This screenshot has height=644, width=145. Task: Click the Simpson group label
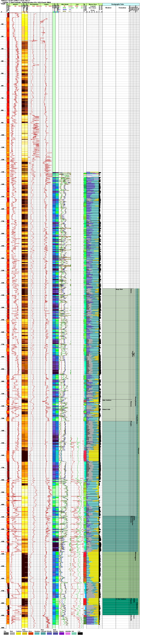pyautogui.click(x=131, y=601)
